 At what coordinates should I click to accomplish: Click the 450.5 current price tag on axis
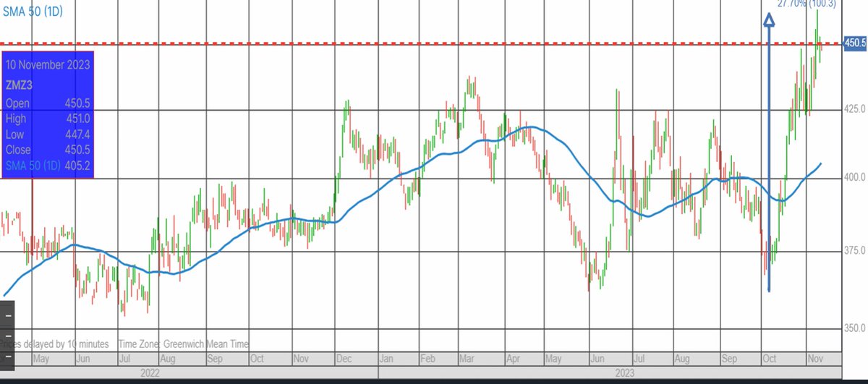855,43
